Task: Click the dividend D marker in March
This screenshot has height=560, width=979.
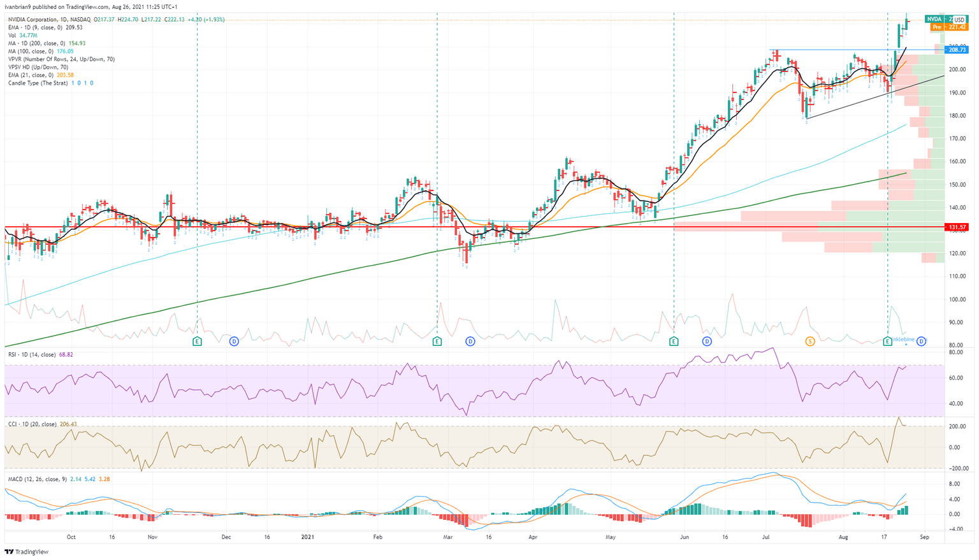Action: (470, 341)
